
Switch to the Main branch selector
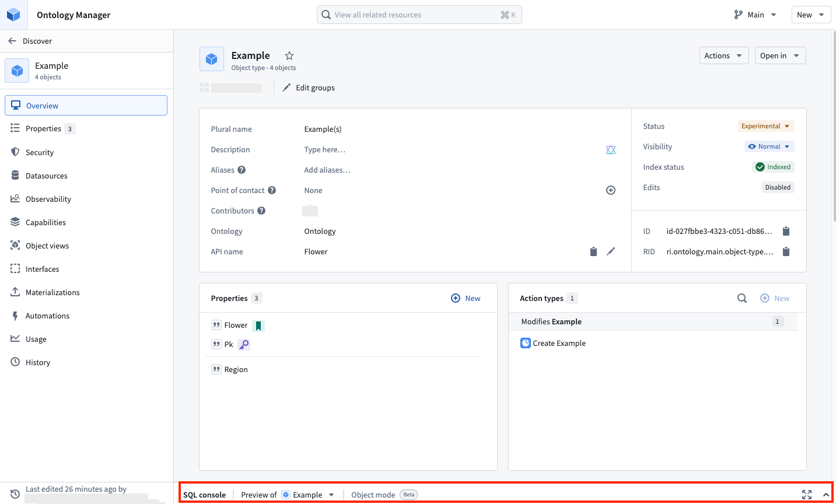point(755,15)
